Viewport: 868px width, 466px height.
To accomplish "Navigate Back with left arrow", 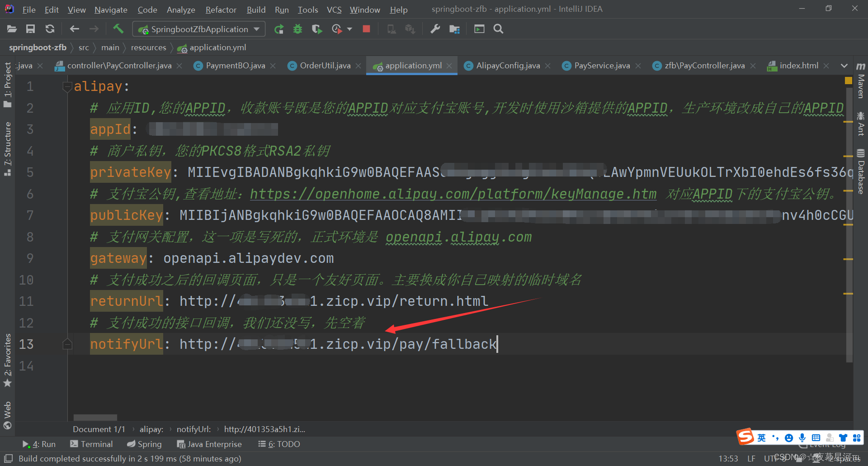I will coord(75,29).
